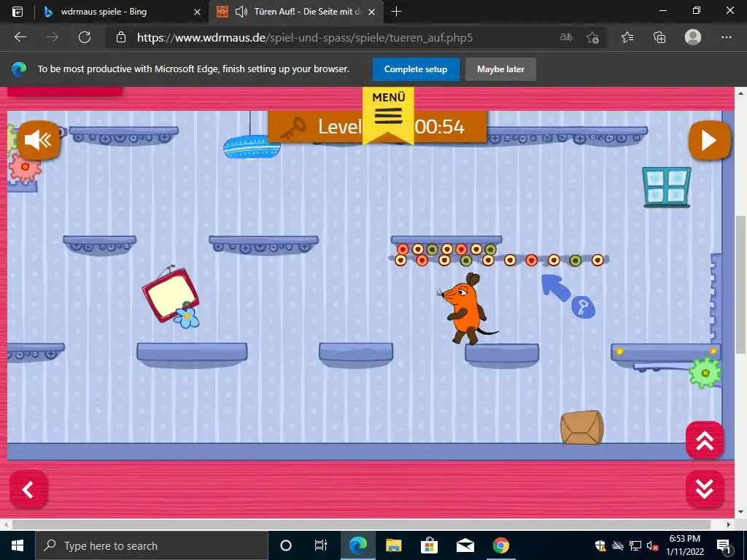Open the translate page icon
This screenshot has width=747, height=560.
(x=566, y=37)
